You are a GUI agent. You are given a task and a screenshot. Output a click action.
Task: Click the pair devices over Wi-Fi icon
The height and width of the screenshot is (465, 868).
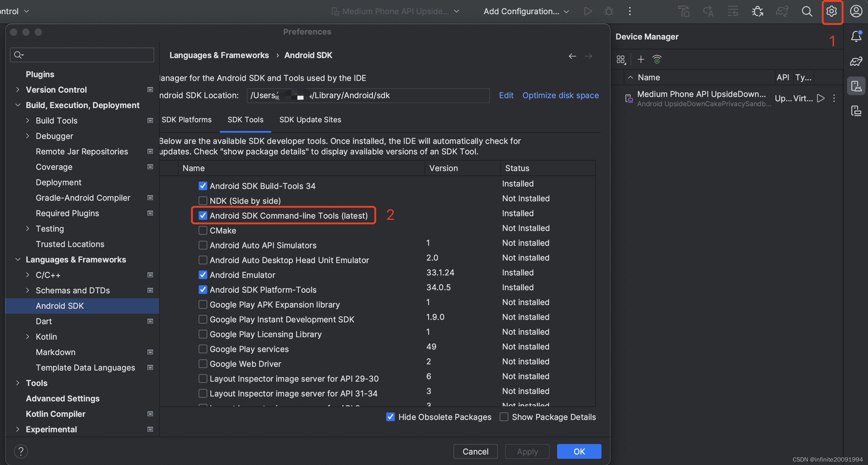point(657,59)
